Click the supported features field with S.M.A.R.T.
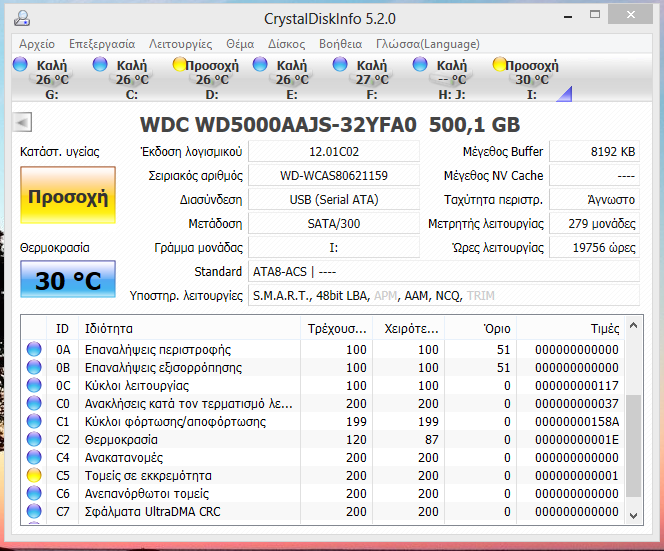Viewport: 664px width, 551px height. [444, 296]
